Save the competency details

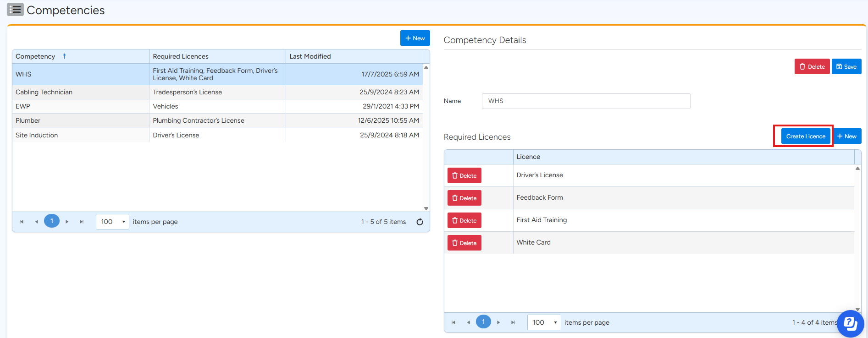[846, 66]
